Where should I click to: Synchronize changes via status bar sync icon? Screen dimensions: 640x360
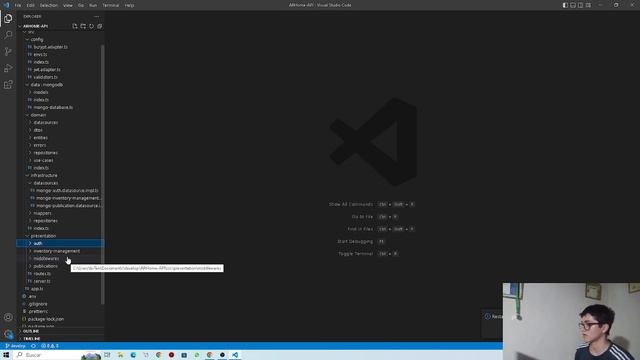pyautogui.click(x=33, y=346)
